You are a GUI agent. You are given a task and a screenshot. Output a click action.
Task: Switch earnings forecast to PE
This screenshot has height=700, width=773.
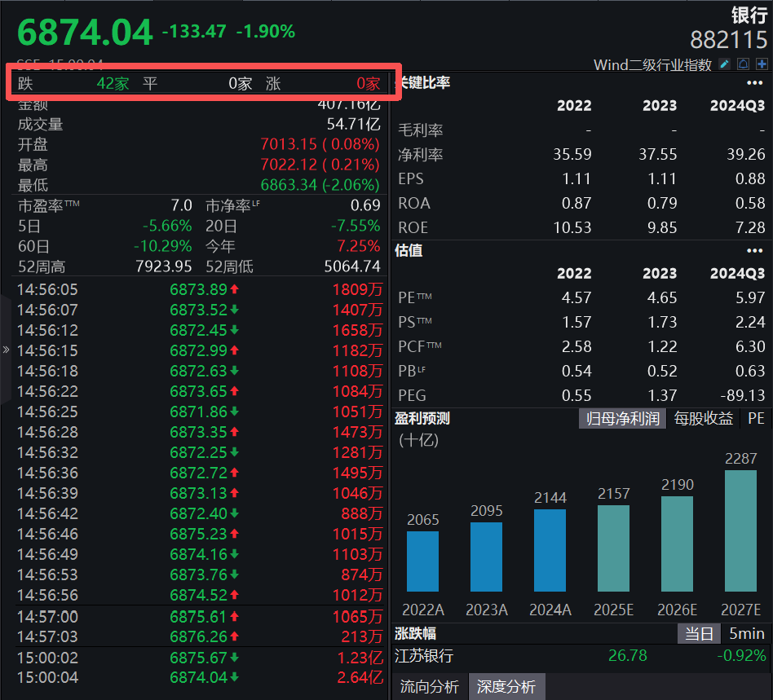click(756, 419)
